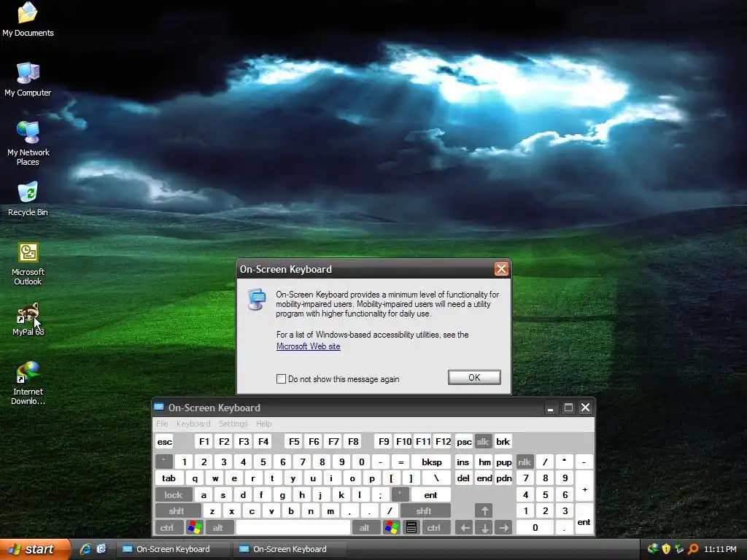Image resolution: width=747 pixels, height=560 pixels.
Task: Click the esc key
Action: (x=164, y=441)
